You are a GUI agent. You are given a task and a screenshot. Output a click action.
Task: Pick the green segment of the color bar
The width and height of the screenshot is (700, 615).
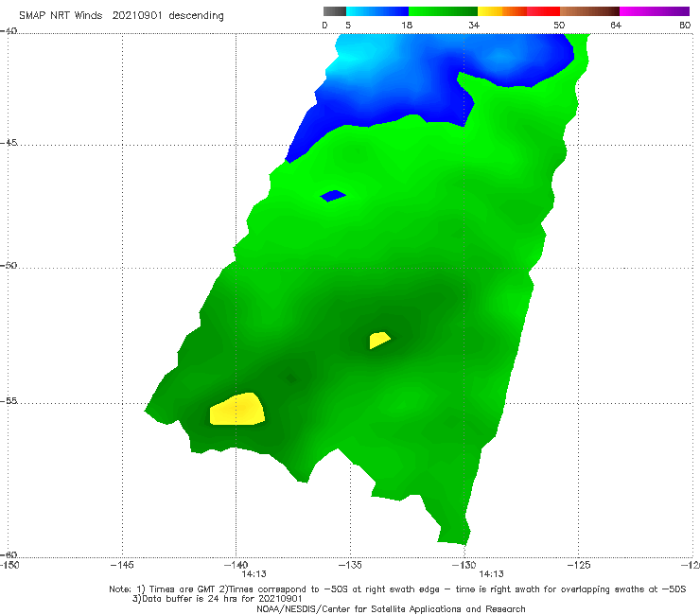click(443, 11)
